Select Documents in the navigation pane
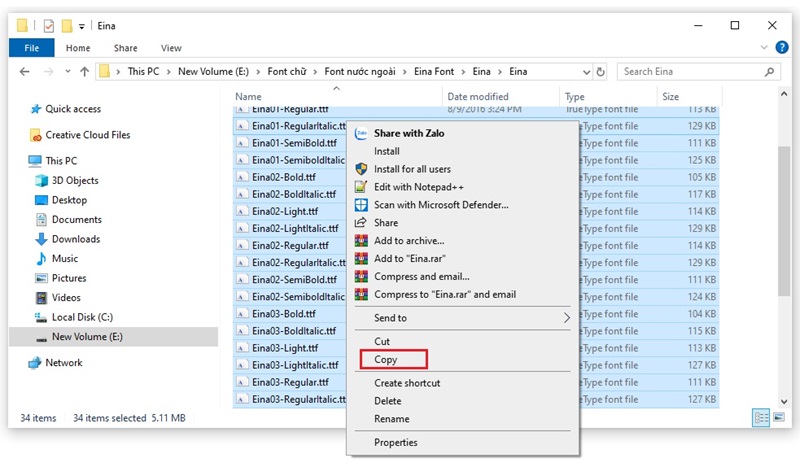Viewport: 800px width, 467px height. [77, 219]
